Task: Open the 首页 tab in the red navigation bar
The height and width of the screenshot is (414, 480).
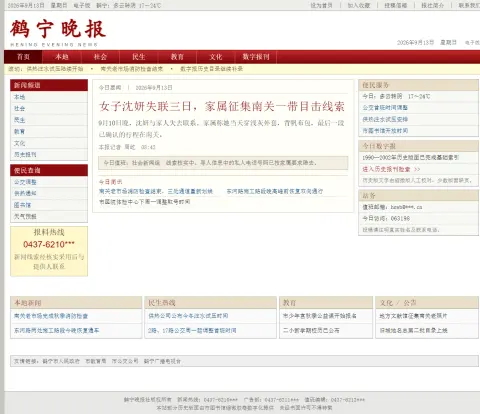Action: click(23, 57)
